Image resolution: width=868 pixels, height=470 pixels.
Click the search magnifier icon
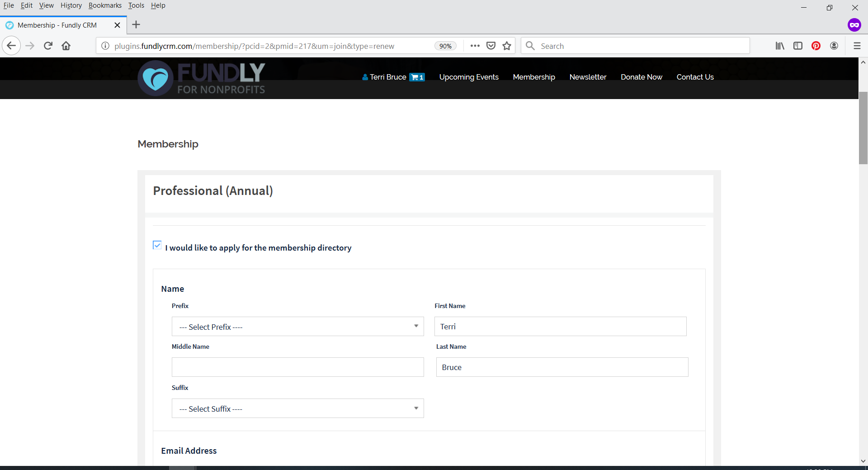pyautogui.click(x=530, y=46)
